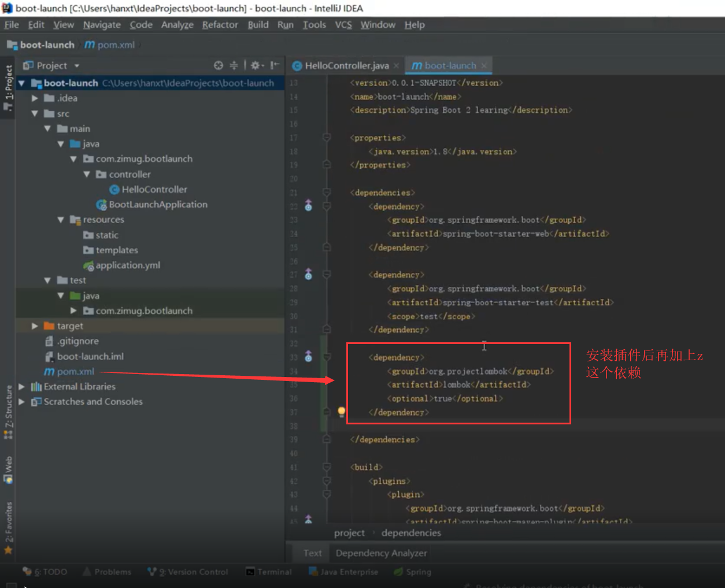Select boot-launch.iml file in tree

click(x=84, y=356)
